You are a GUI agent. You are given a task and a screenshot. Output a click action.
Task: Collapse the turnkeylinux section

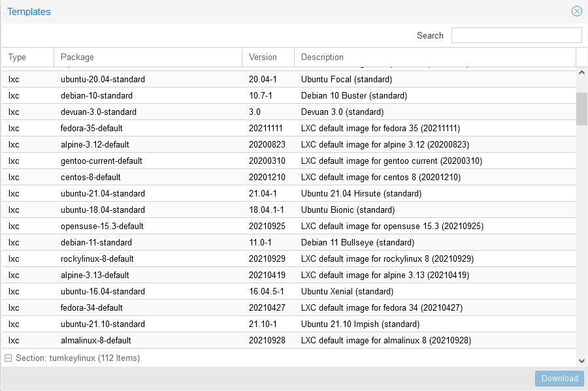(x=8, y=358)
